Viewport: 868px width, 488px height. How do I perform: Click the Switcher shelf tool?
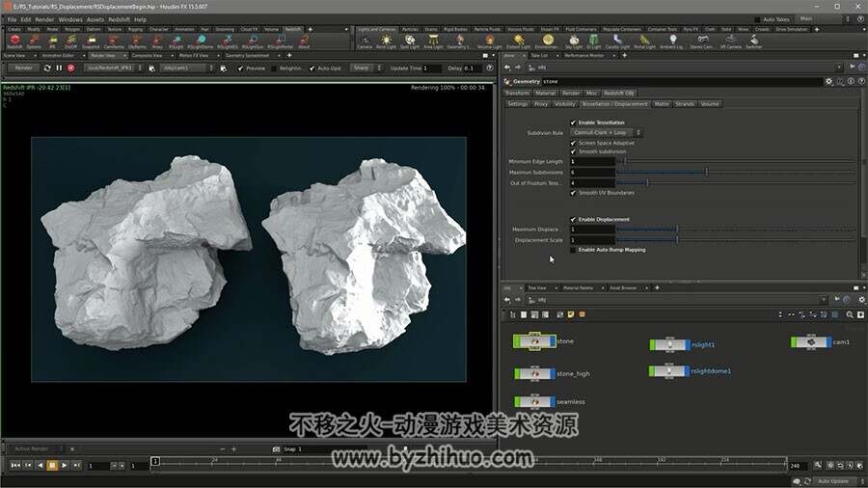(x=754, y=41)
